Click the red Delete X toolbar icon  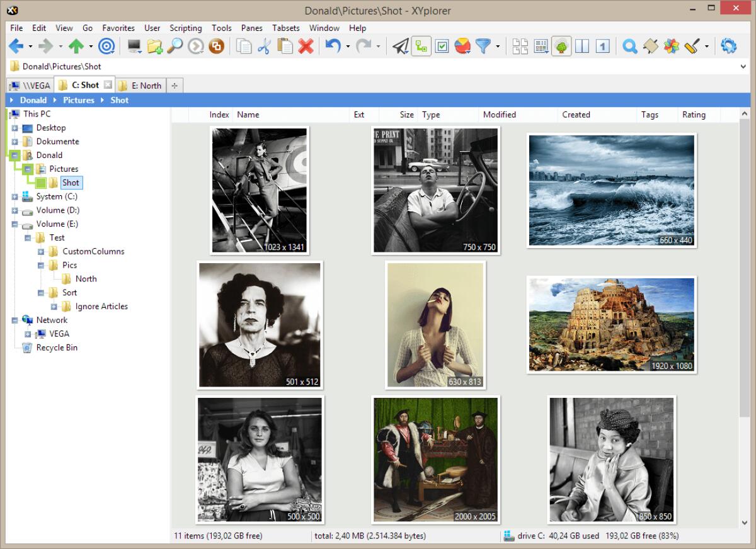[306, 46]
